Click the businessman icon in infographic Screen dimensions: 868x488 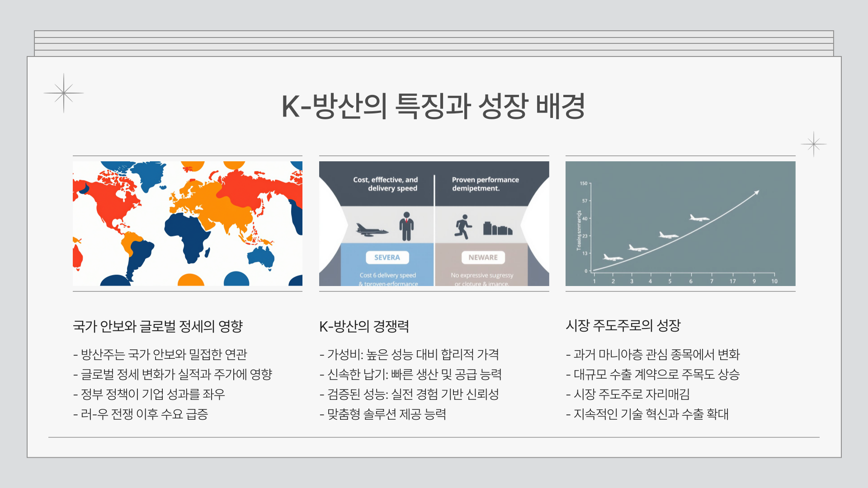pos(406,226)
